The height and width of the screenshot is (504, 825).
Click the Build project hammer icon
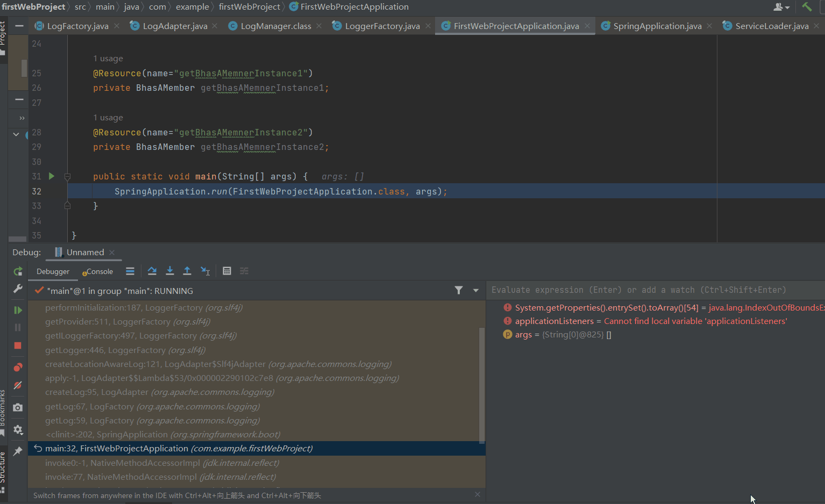point(806,7)
